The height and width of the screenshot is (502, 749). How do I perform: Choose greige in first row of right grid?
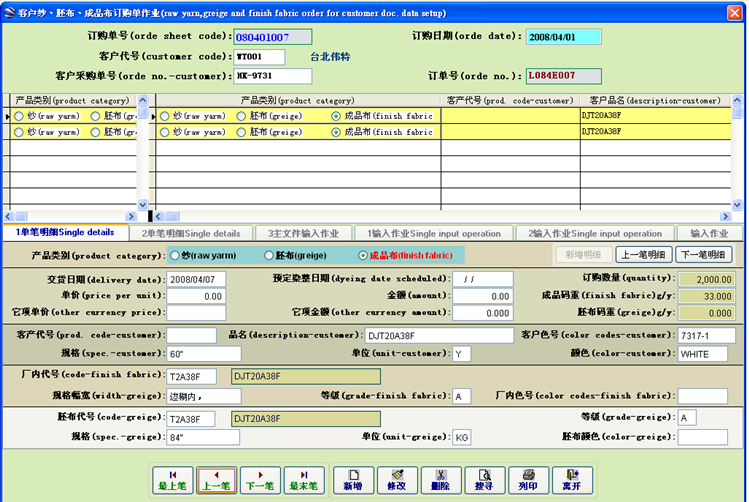(x=241, y=116)
